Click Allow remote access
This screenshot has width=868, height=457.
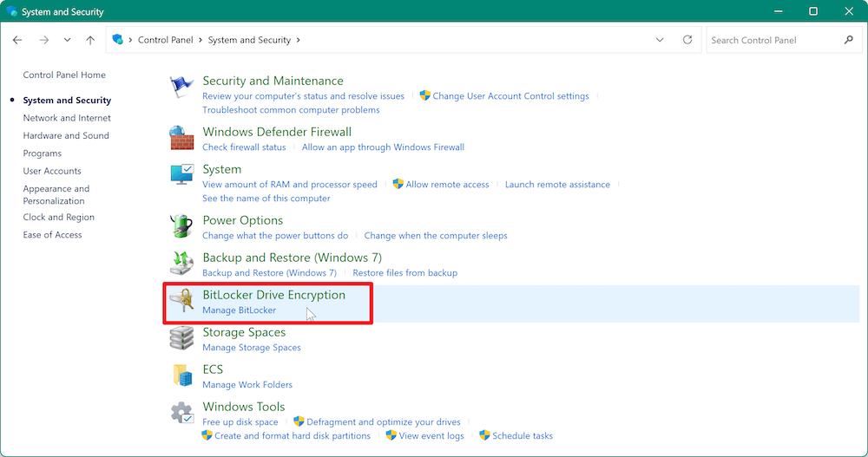447,185
